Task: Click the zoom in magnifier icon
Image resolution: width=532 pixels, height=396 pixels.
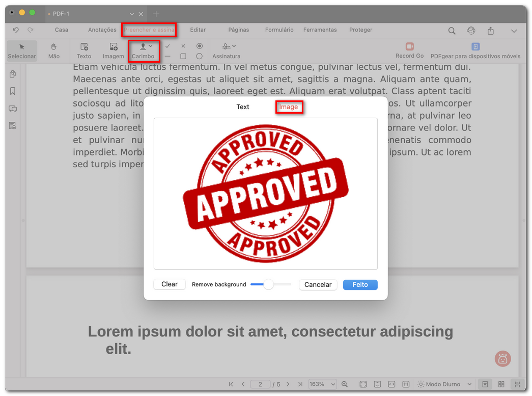Action: 345,384
